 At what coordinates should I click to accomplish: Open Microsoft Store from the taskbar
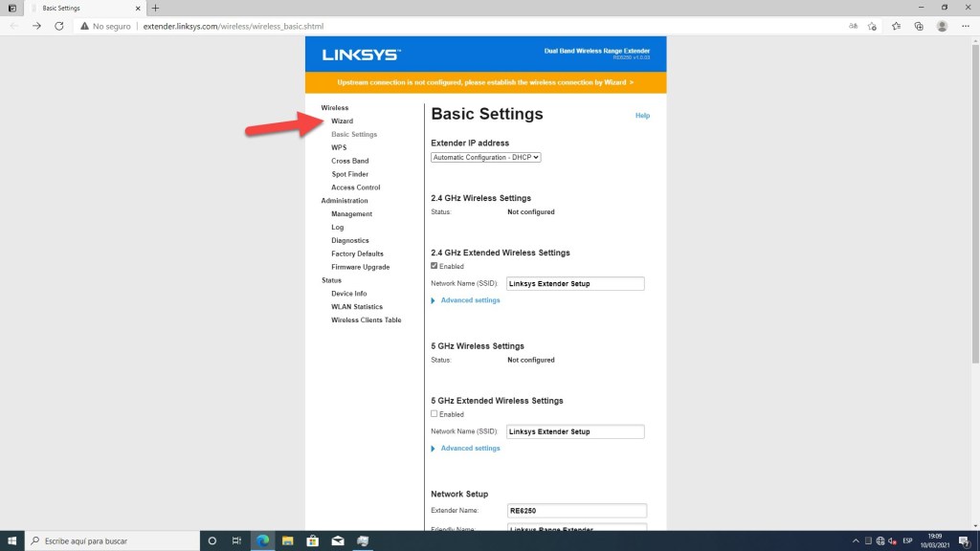click(x=311, y=541)
